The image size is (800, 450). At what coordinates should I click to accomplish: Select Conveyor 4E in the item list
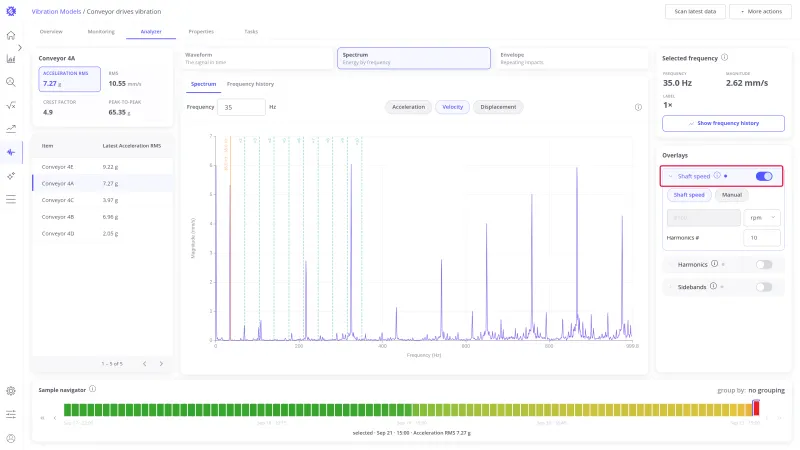click(103, 167)
